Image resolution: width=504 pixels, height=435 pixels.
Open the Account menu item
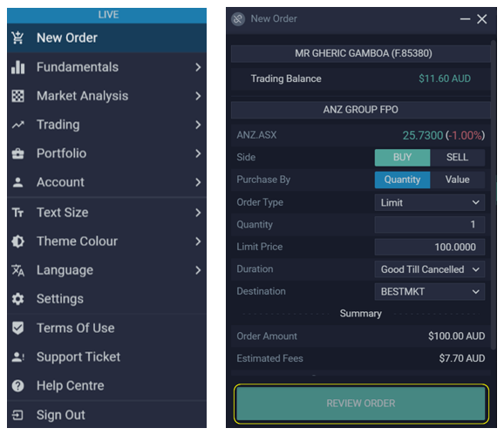(106, 182)
